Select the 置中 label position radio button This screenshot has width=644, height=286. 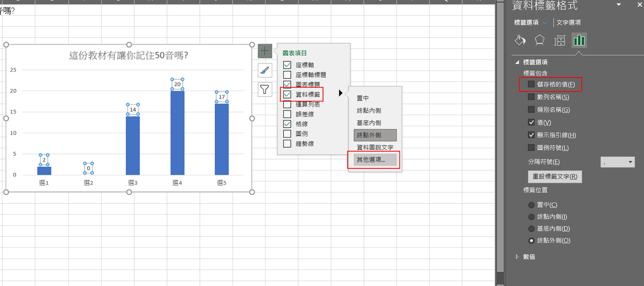531,205
